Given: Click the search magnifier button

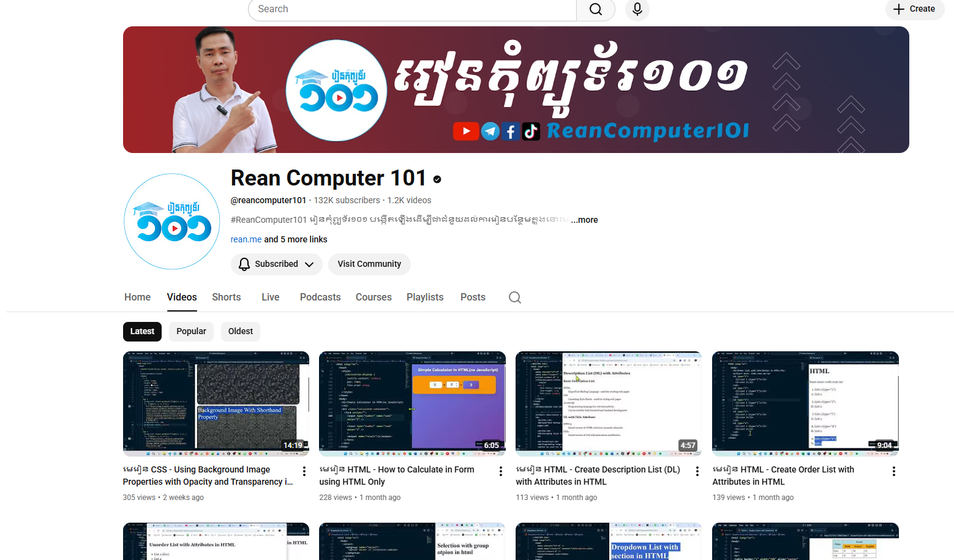Looking at the screenshot, I should click(595, 9).
